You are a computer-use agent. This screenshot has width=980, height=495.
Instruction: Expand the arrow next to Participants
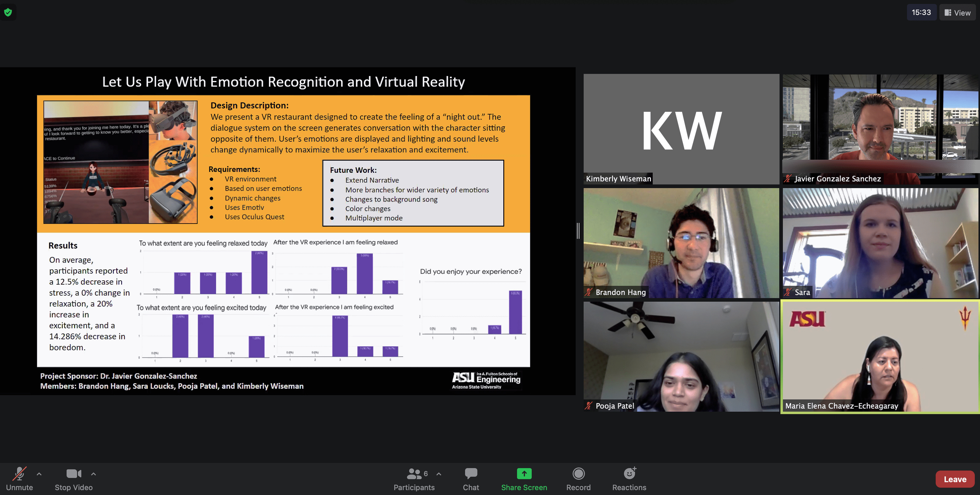439,474
